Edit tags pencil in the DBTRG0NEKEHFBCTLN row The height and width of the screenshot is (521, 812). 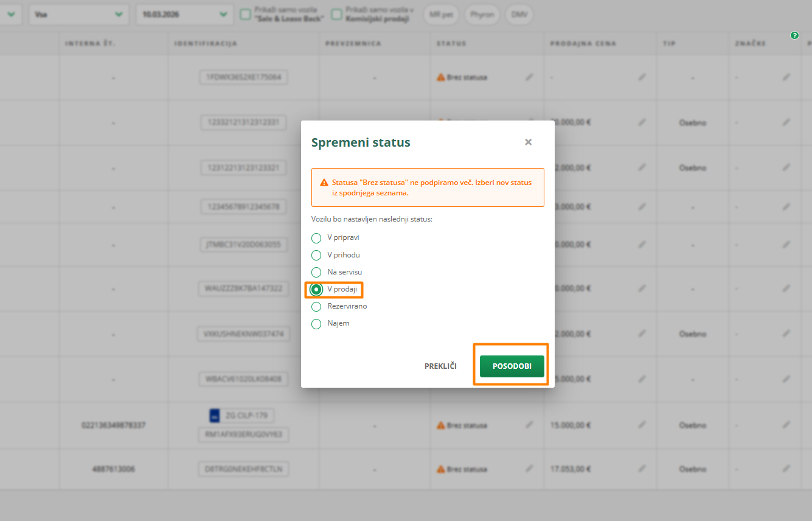point(786,469)
